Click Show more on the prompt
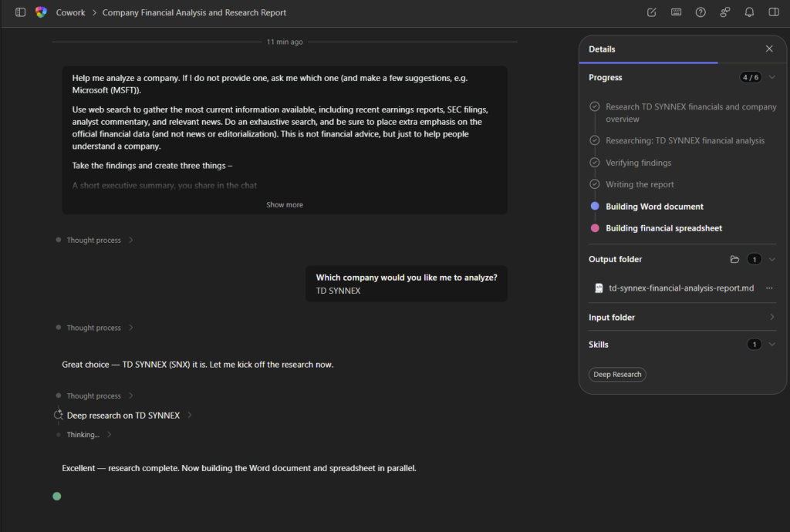 (285, 205)
